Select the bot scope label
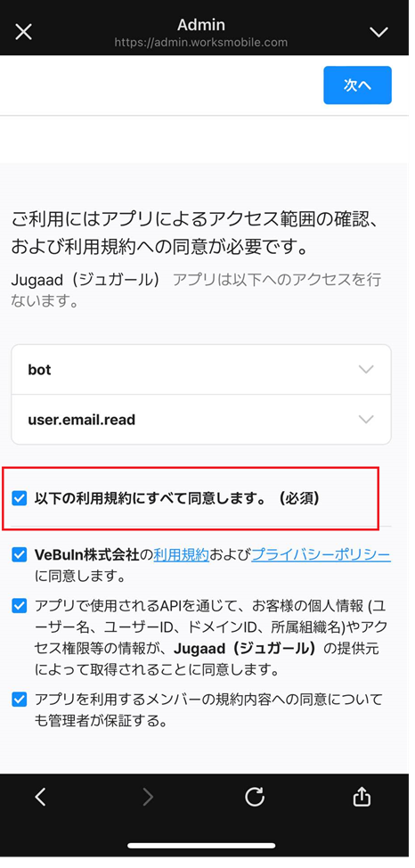This screenshot has width=415, height=868. pos(39,369)
